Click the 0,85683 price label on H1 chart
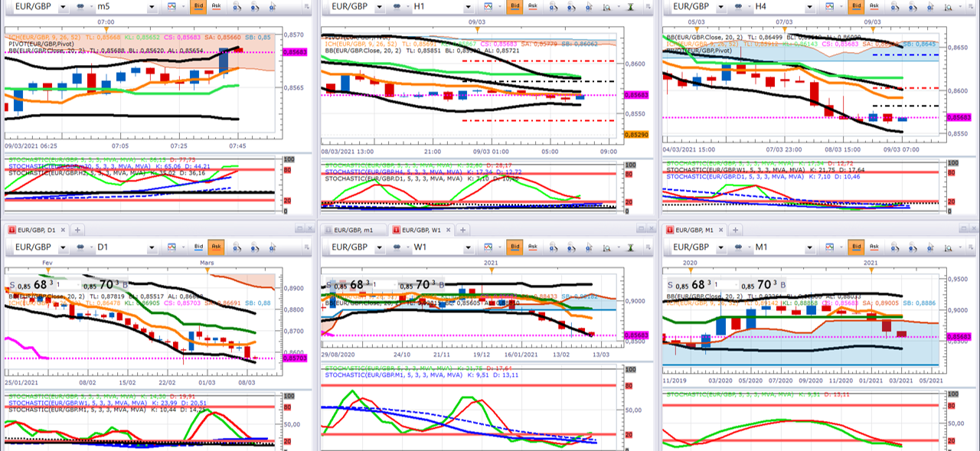This screenshot has height=451, width=980. (x=637, y=94)
